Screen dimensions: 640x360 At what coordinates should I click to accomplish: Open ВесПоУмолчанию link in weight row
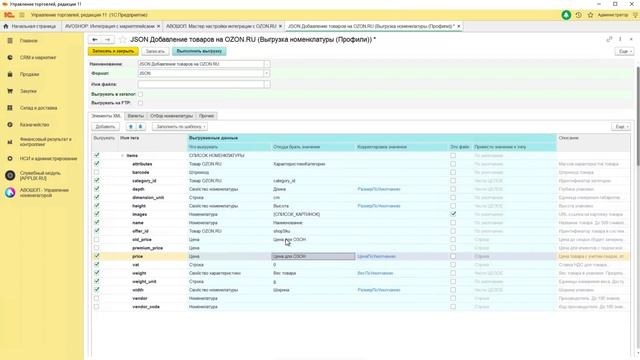click(x=375, y=273)
